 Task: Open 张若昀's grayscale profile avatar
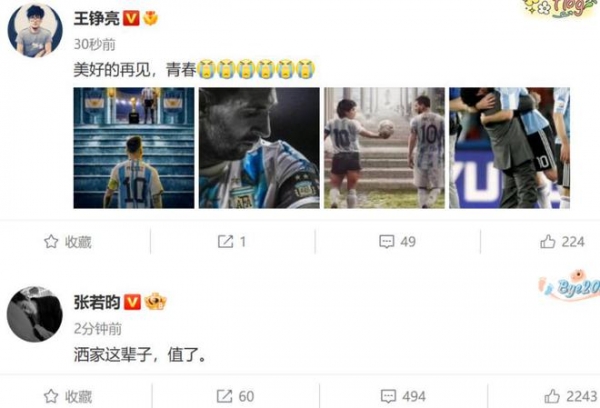point(35,314)
